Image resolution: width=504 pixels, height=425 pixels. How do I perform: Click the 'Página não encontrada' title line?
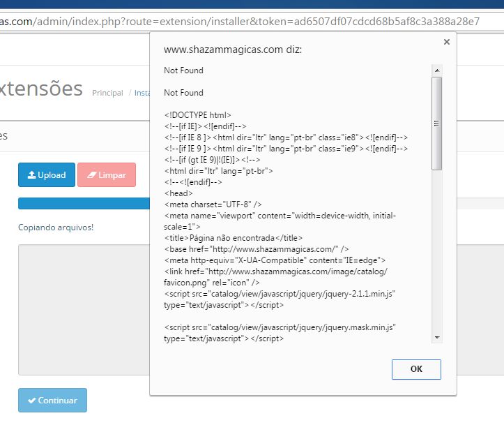pos(233,238)
